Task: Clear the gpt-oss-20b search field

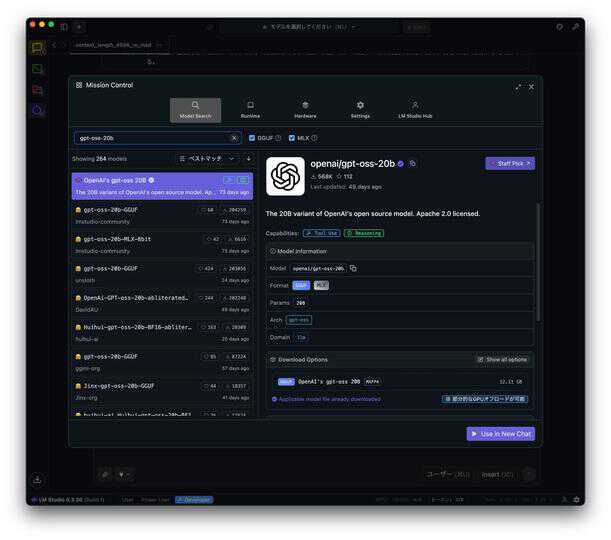Action: click(235, 138)
